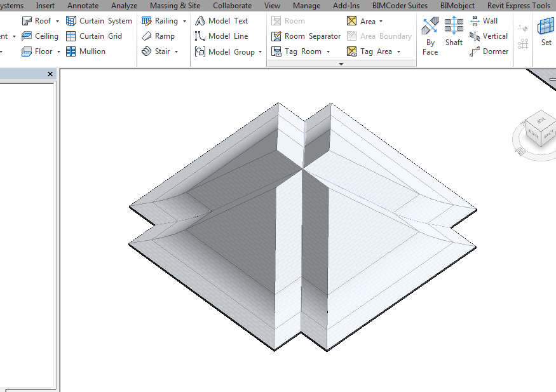Click the Curtain Grid tool

(x=94, y=36)
